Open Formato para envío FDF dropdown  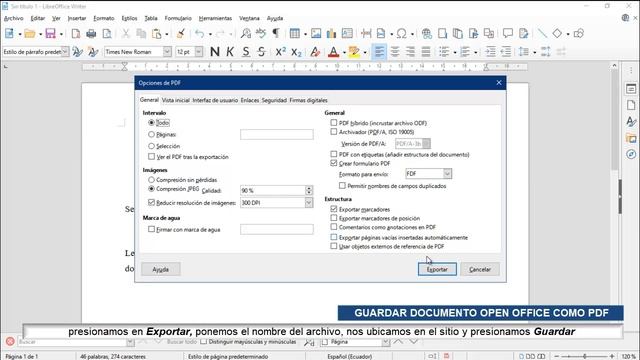tap(447, 173)
